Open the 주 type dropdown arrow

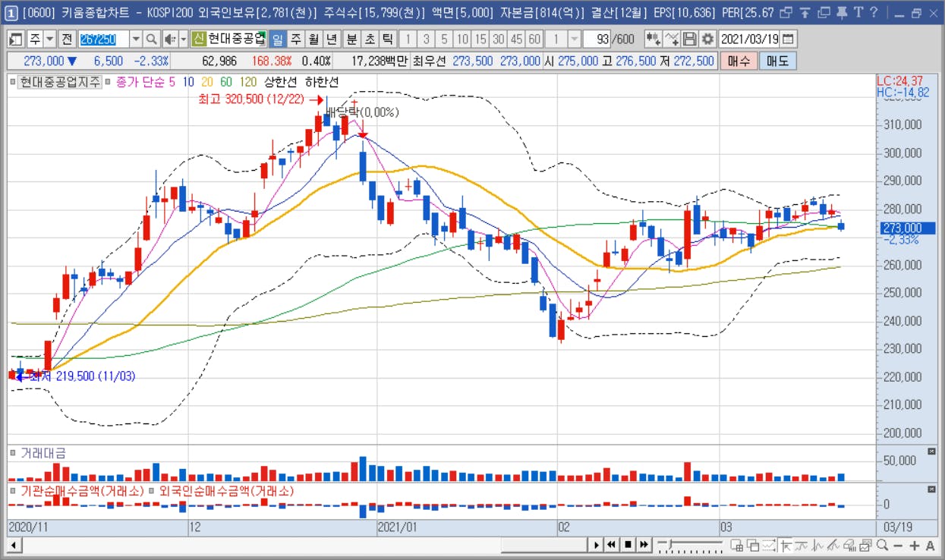tap(50, 39)
